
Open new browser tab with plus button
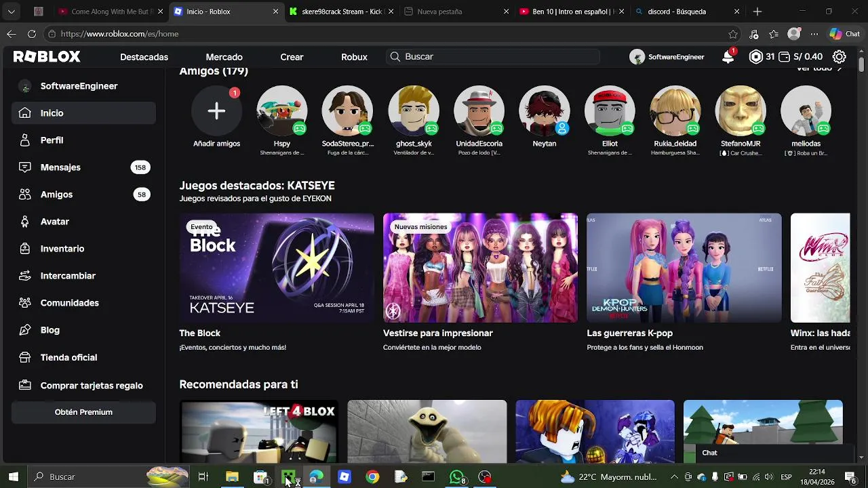point(757,12)
